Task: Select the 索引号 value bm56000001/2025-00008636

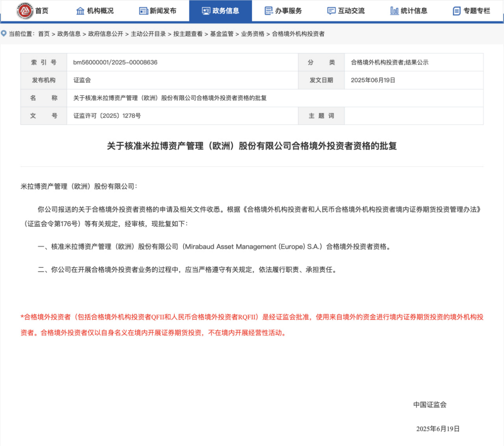Action: pos(115,62)
